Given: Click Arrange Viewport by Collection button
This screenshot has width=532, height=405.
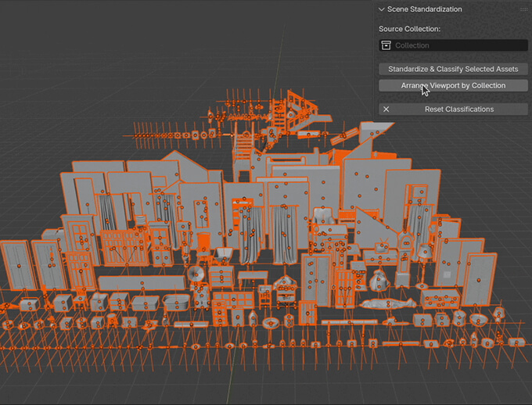Looking at the screenshot, I should 453,85.
